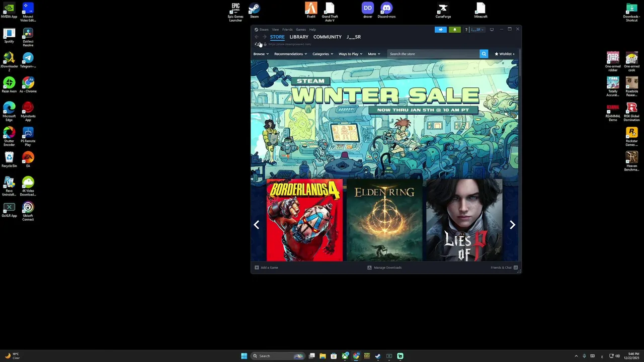Launch FiveM from the desktop
The width and height of the screenshot is (644, 362).
pyautogui.click(x=311, y=10)
